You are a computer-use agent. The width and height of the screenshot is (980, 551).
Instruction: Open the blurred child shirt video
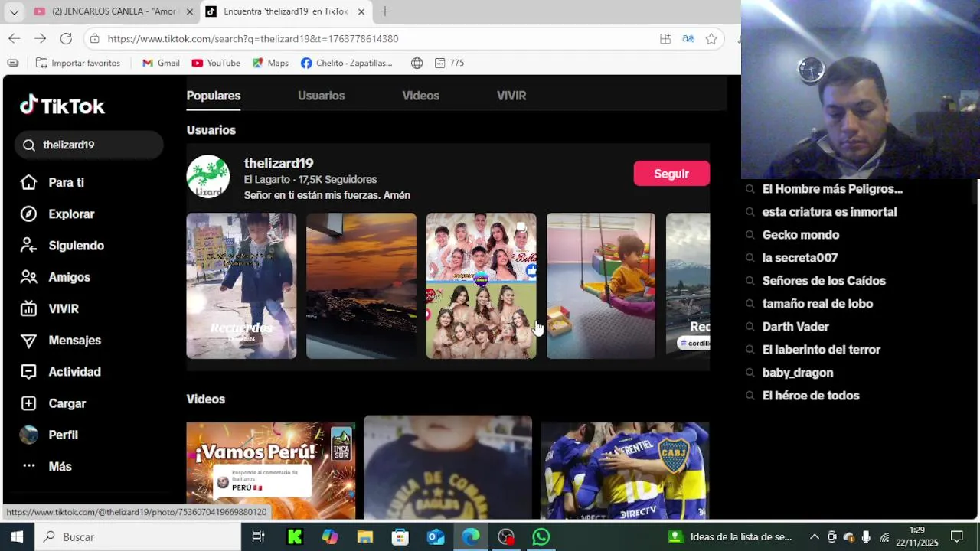click(448, 468)
